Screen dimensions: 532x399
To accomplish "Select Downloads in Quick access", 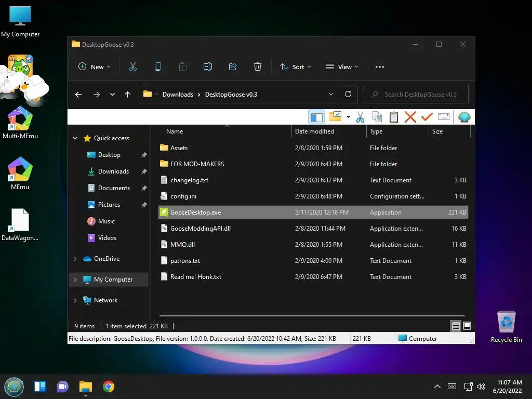I will 113,171.
